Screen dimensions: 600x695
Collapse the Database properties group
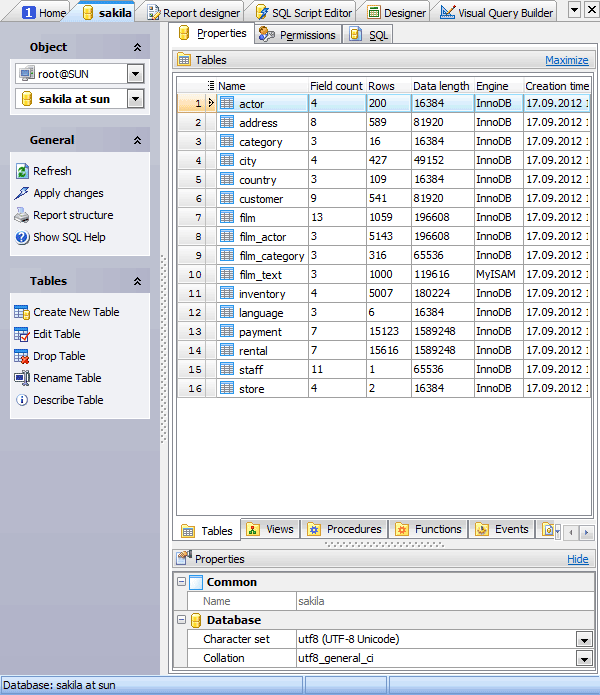[182, 620]
